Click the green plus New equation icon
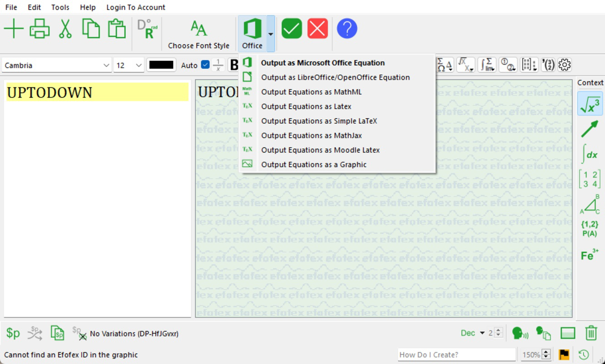 pos(14,29)
